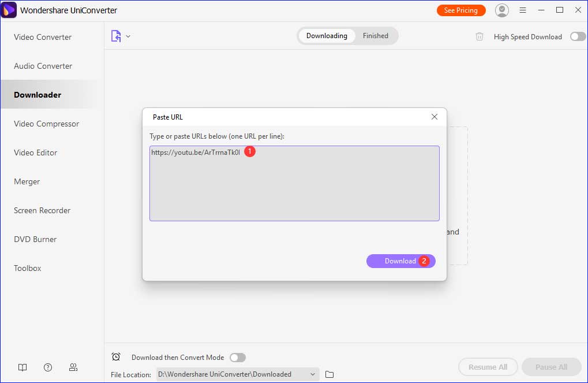Open the community users icon
The image size is (588, 383).
point(73,367)
